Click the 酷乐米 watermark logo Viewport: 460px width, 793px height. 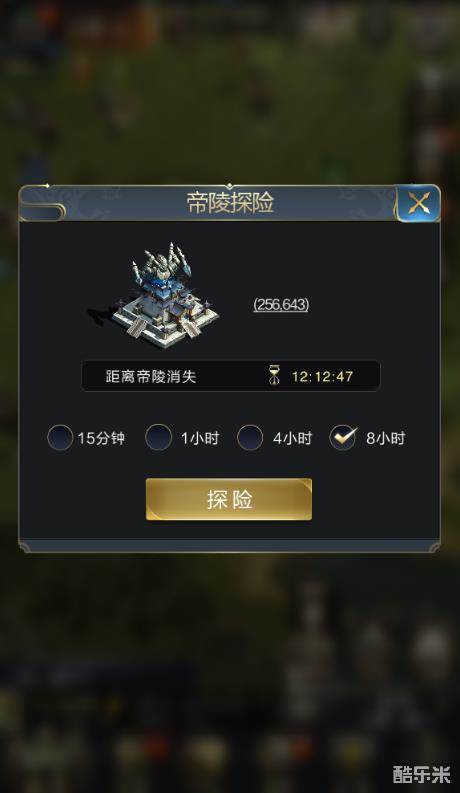tap(421, 774)
